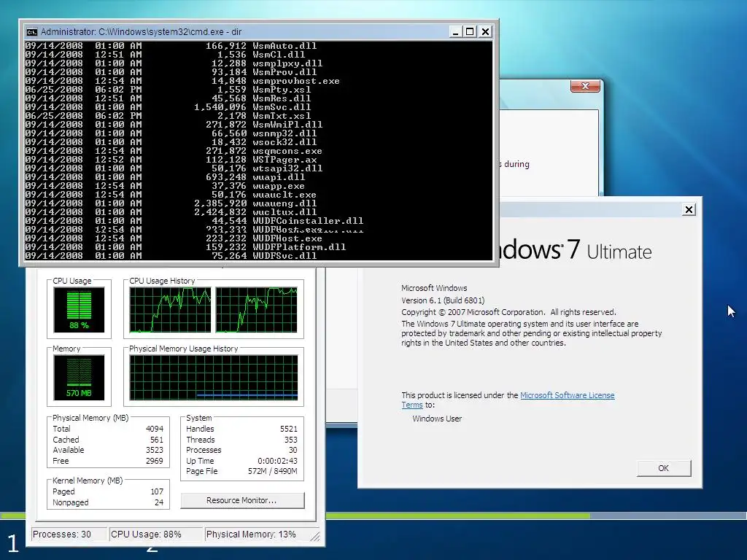Screen dimensions: 747x560
Task: Click the Physical Memory Total value 4094
Action: (x=155, y=429)
